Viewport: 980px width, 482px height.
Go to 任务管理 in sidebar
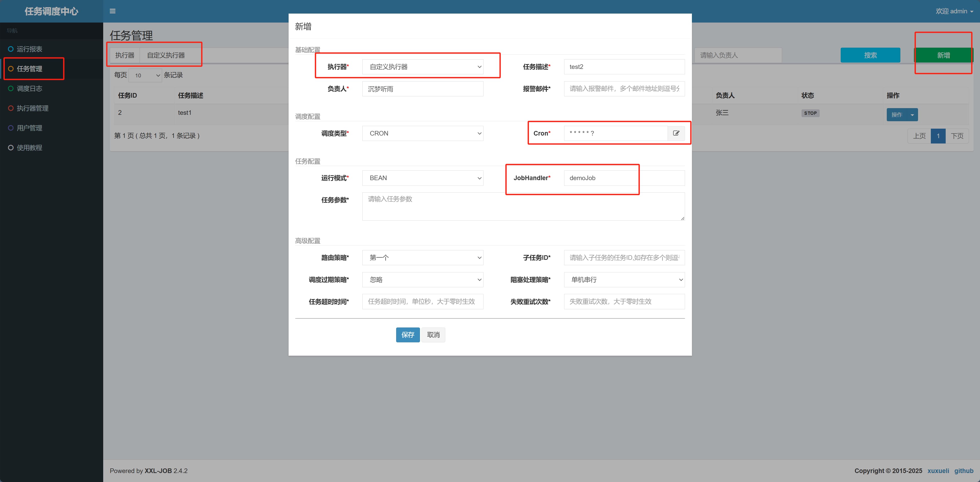(30, 69)
